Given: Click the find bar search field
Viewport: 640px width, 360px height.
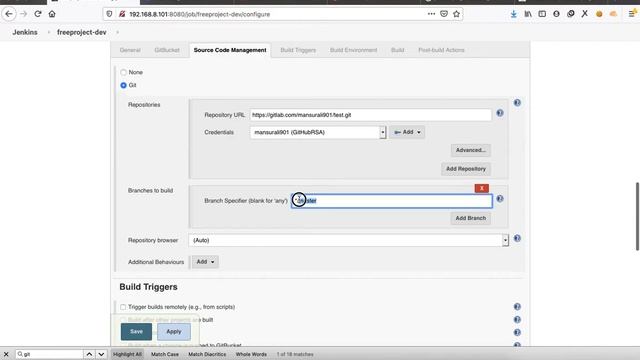Looking at the screenshot, I should (x=49, y=354).
